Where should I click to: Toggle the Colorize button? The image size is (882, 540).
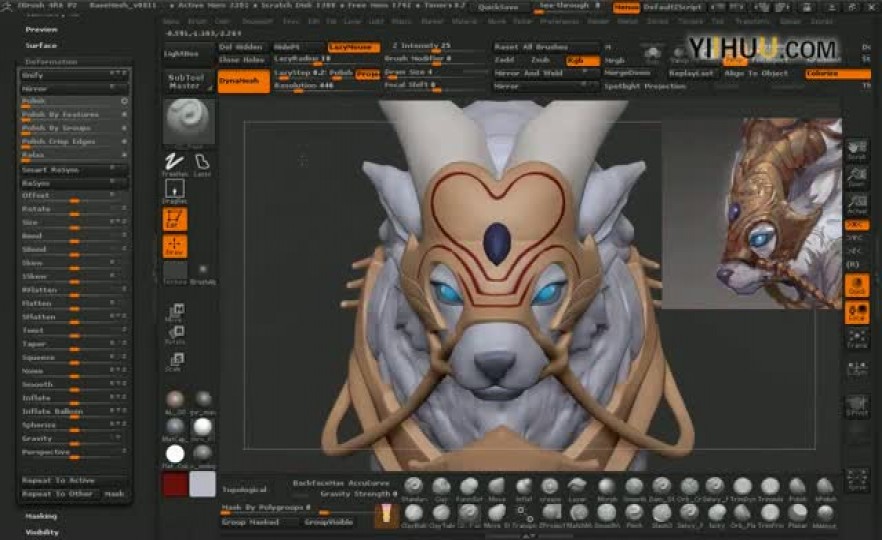[x=838, y=74]
